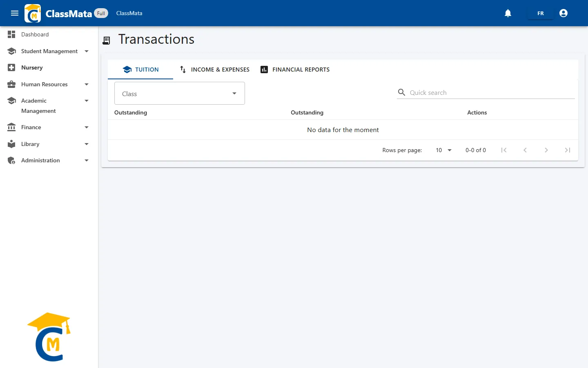Viewport: 588px width, 368px height.
Task: Jump to last page of table
Action: click(568, 150)
